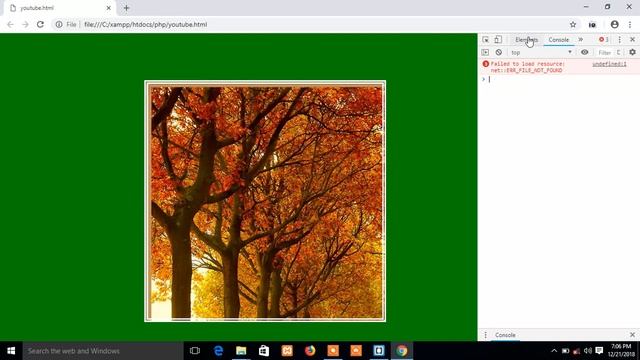Click the 'Search the web and Windows' box
Viewport: 640px width, 360px height.
103,351
